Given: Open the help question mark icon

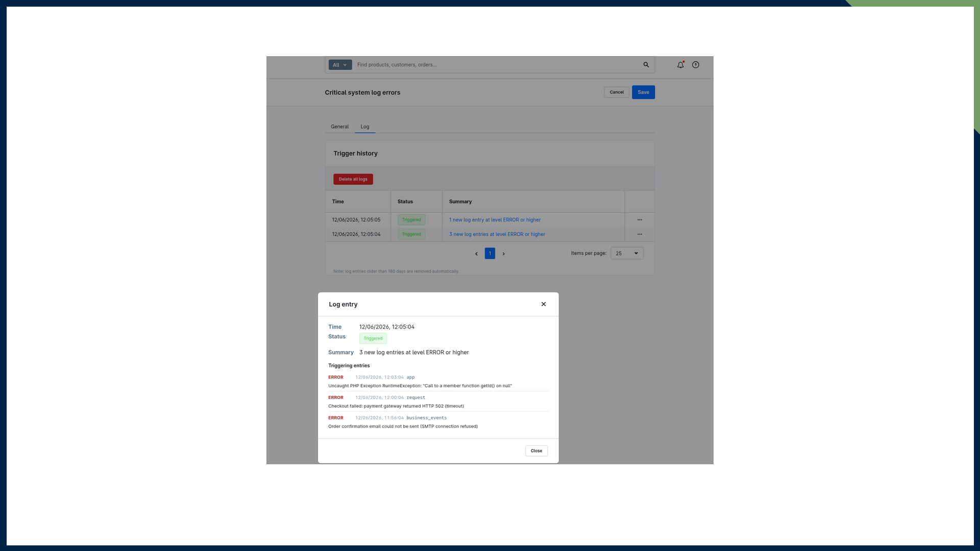Looking at the screenshot, I should pyautogui.click(x=696, y=65).
